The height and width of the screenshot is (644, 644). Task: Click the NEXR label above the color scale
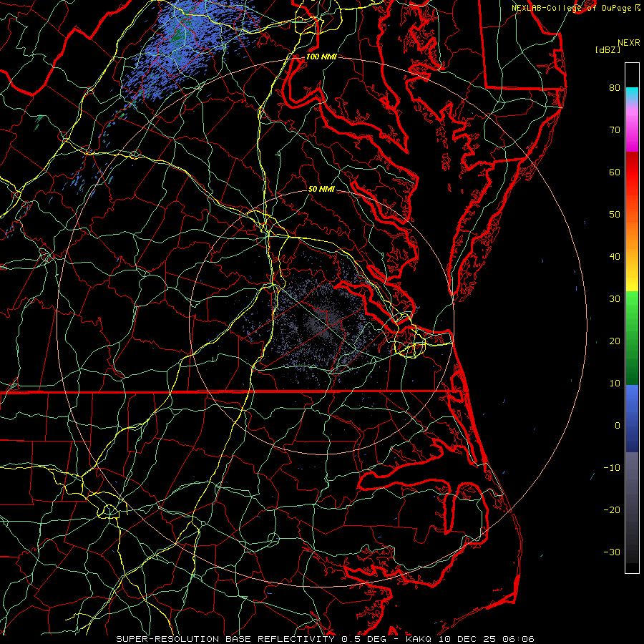[628, 43]
